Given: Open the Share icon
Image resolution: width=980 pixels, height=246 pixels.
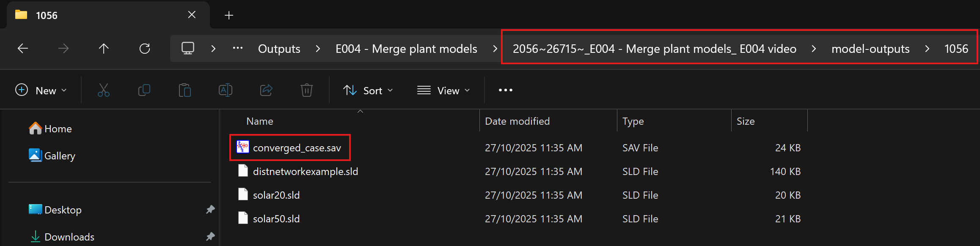Looking at the screenshot, I should (x=266, y=90).
